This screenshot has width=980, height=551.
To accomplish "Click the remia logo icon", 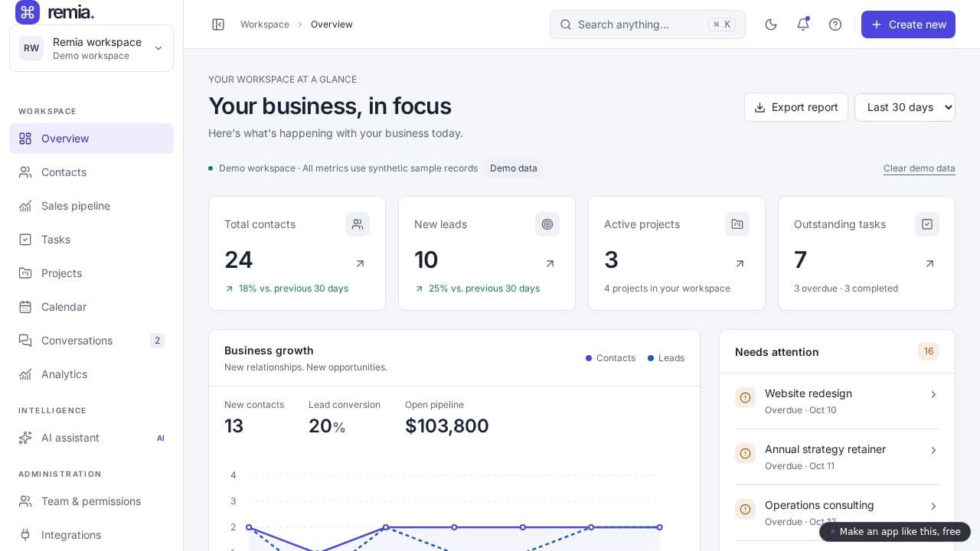I will pos(28,12).
